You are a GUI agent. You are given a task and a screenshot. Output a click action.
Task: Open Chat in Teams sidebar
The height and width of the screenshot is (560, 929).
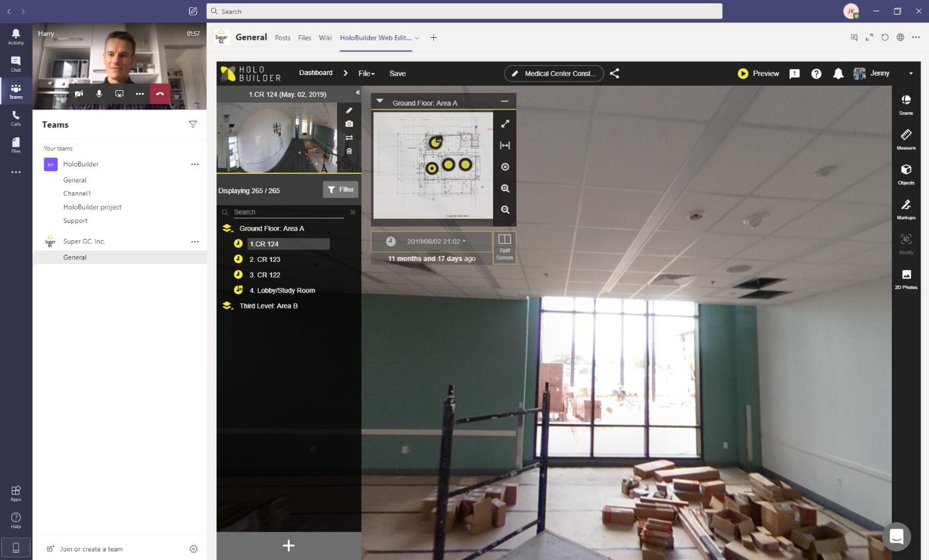(16, 64)
